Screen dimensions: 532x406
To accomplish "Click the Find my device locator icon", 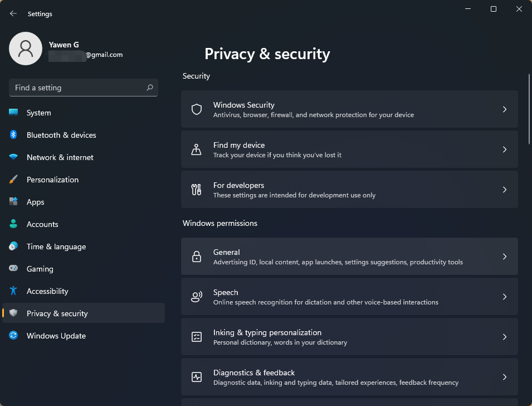I will [x=197, y=149].
